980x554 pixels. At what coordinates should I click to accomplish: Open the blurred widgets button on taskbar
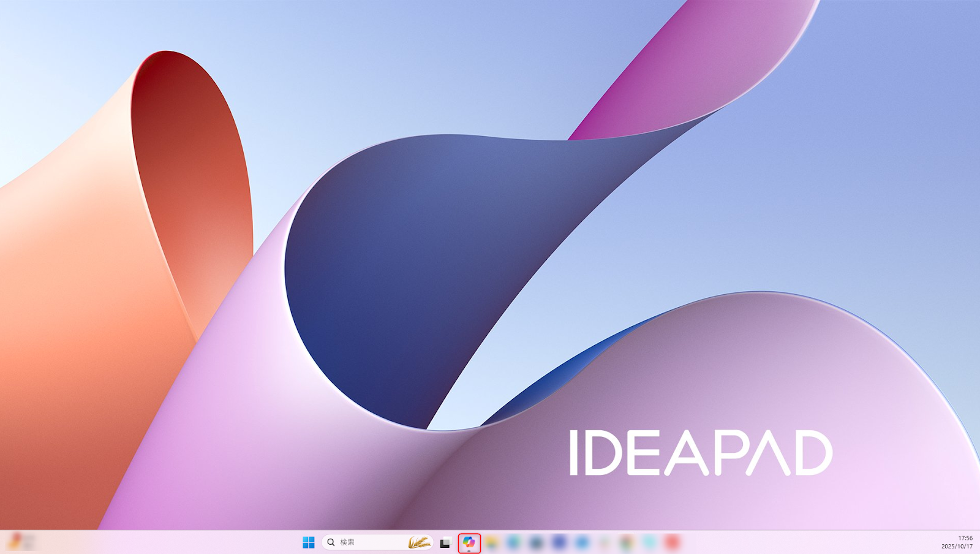[21, 542]
